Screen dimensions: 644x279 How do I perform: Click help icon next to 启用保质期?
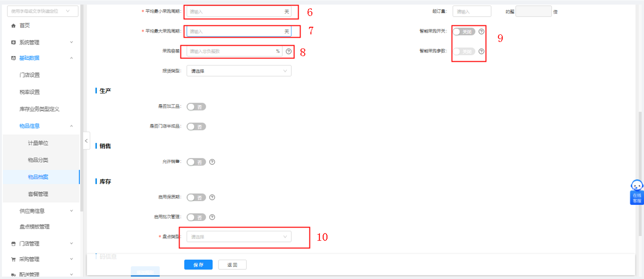[x=212, y=197]
